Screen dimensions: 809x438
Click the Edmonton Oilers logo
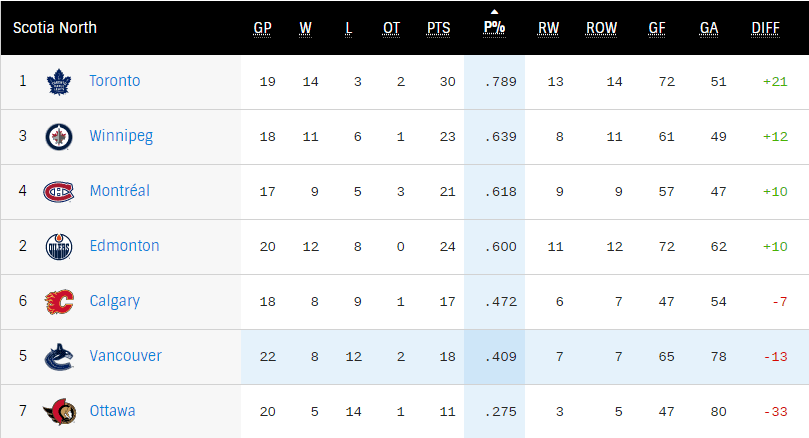click(59, 247)
